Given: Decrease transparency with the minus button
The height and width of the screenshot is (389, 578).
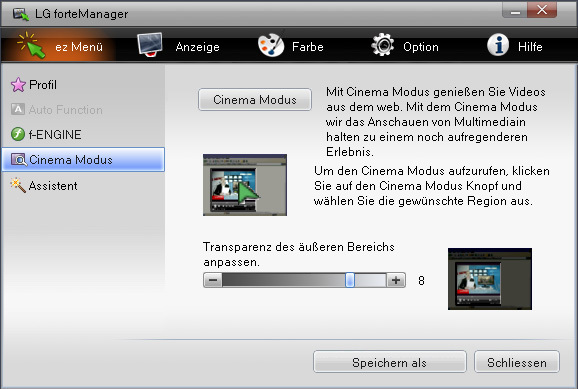Looking at the screenshot, I should (x=213, y=280).
